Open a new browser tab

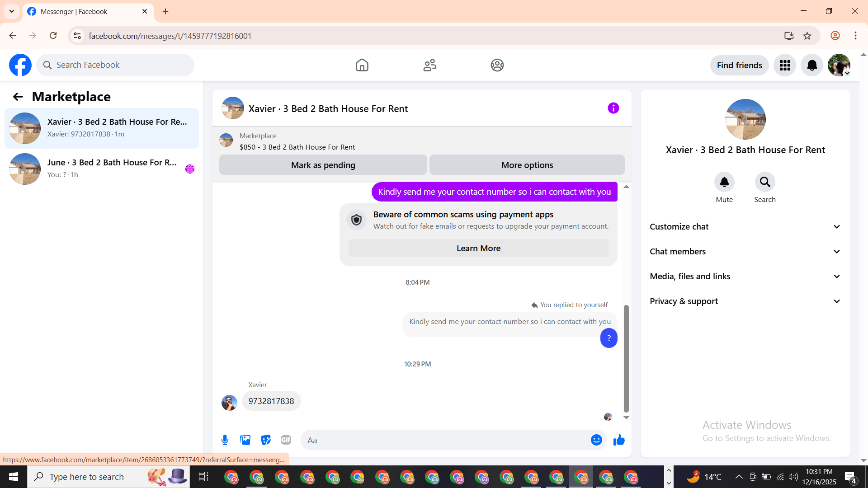click(165, 11)
